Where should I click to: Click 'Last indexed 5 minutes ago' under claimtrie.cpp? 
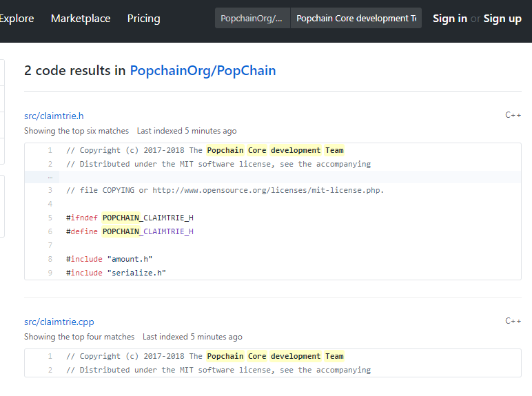coord(192,337)
